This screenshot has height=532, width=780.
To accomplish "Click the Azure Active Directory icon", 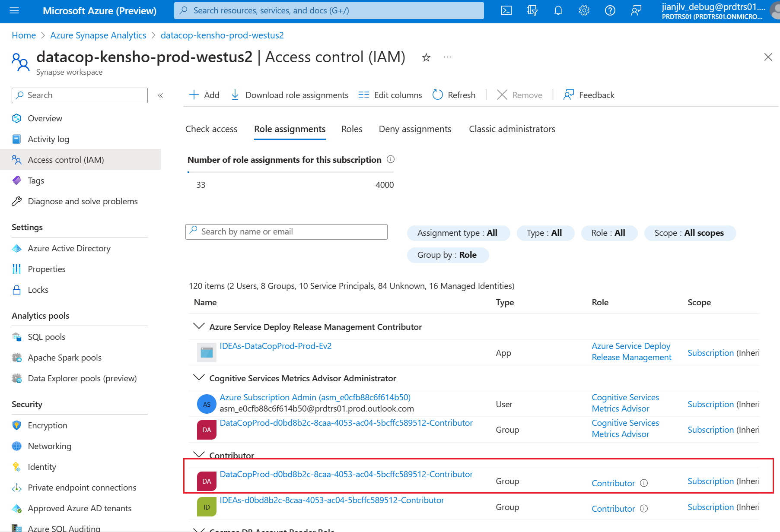I will [17, 248].
